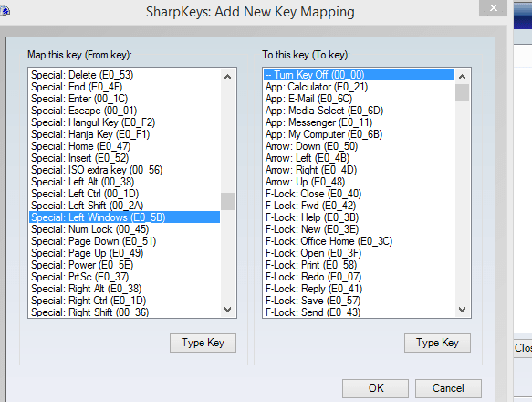
Task: Select Special: Power (E0_5E)
Action: click(124, 265)
